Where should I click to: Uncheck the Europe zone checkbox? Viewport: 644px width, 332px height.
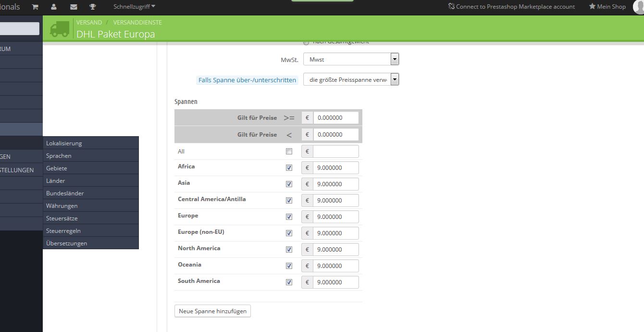[289, 217]
